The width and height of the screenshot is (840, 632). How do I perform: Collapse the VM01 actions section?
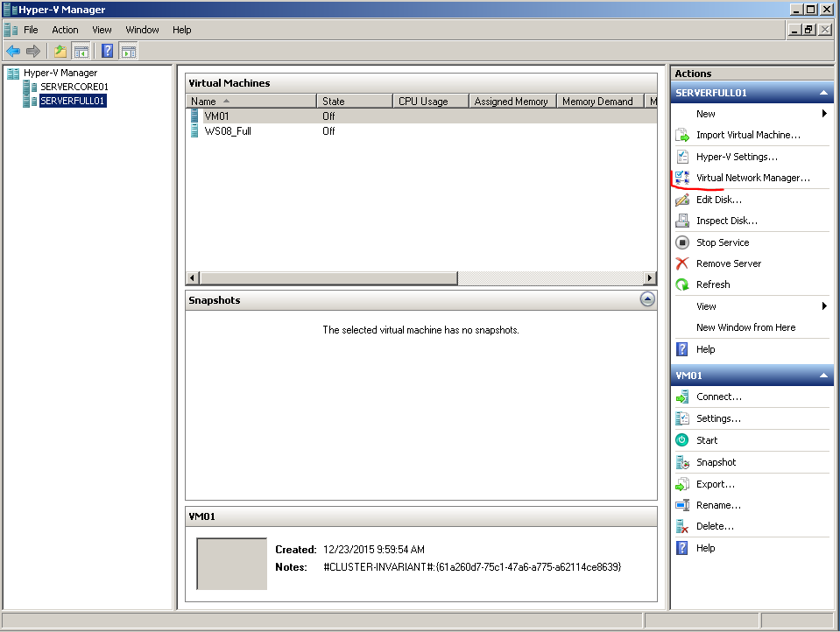[823, 376]
